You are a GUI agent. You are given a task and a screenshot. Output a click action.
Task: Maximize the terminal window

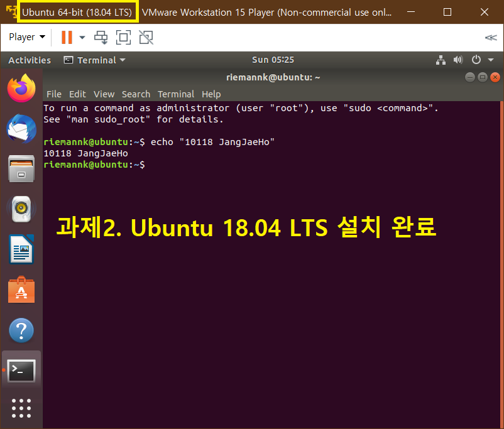[x=483, y=77]
